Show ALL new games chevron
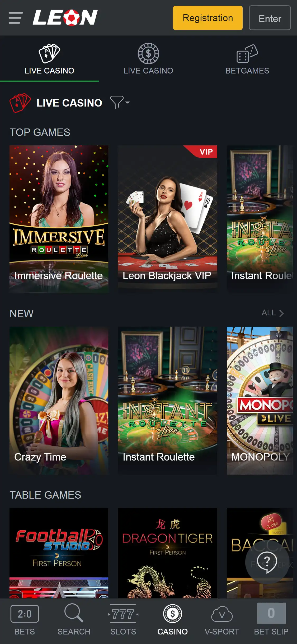Viewport: 297px width, 644px height. (x=273, y=313)
